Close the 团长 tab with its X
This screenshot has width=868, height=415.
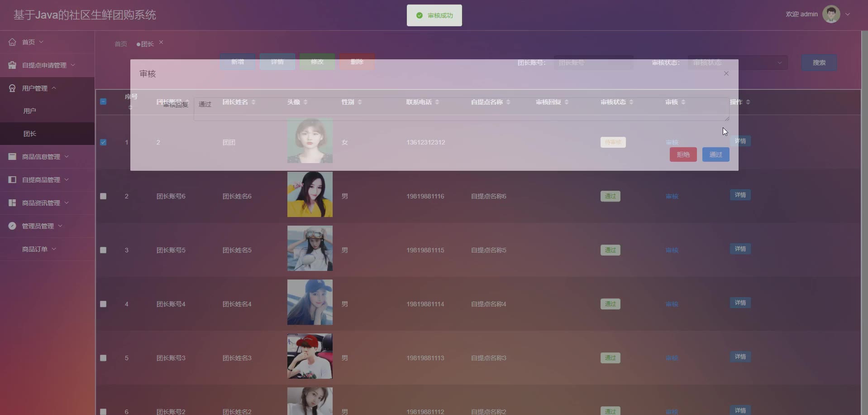[161, 42]
